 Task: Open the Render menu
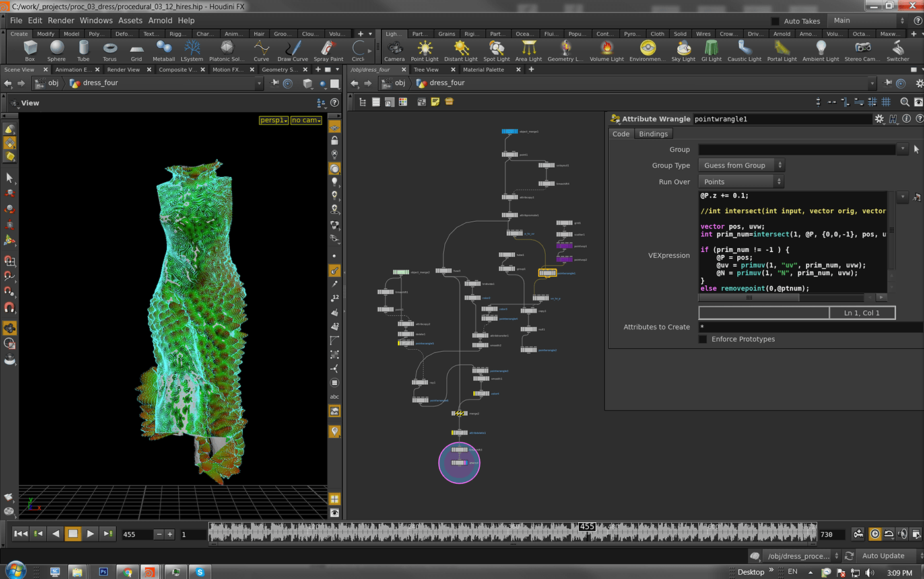tap(61, 20)
